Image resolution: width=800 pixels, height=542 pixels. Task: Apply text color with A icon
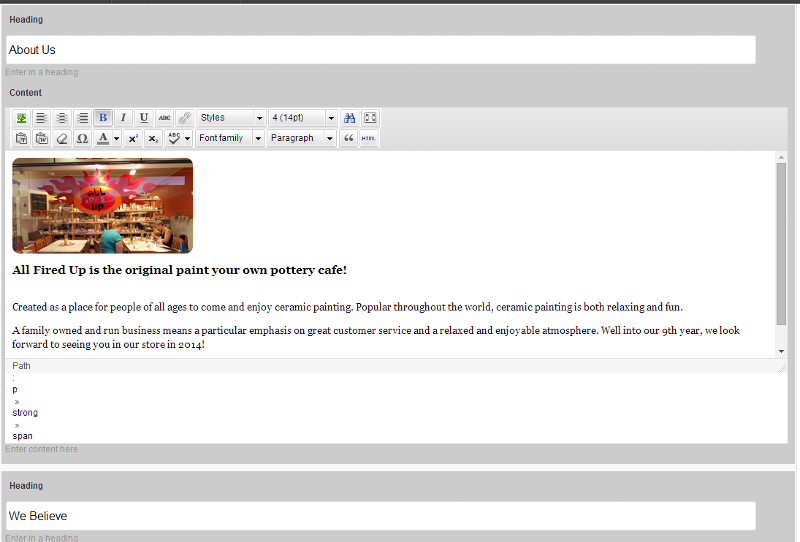coord(103,138)
